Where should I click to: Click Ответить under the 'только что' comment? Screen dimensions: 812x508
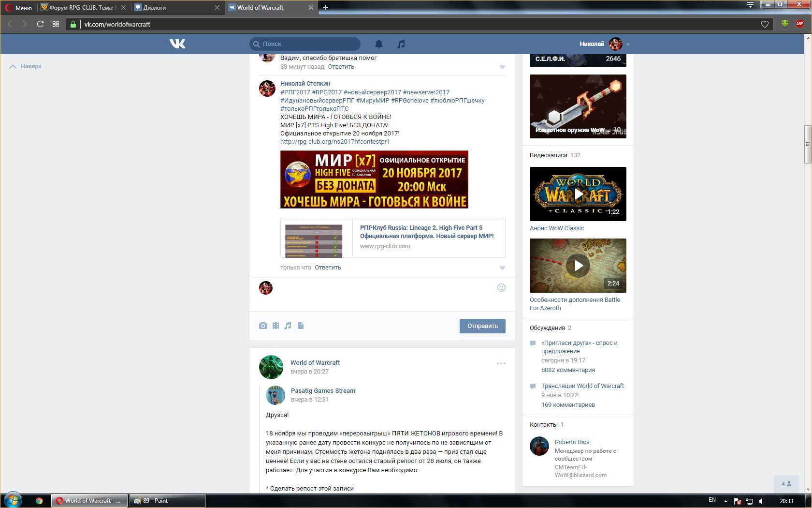[328, 268]
